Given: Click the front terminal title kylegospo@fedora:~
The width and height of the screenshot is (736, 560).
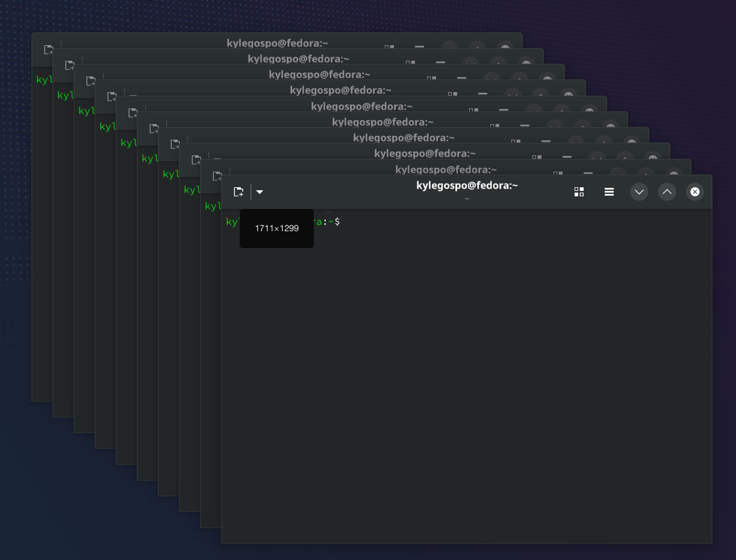Looking at the screenshot, I should click(x=467, y=185).
